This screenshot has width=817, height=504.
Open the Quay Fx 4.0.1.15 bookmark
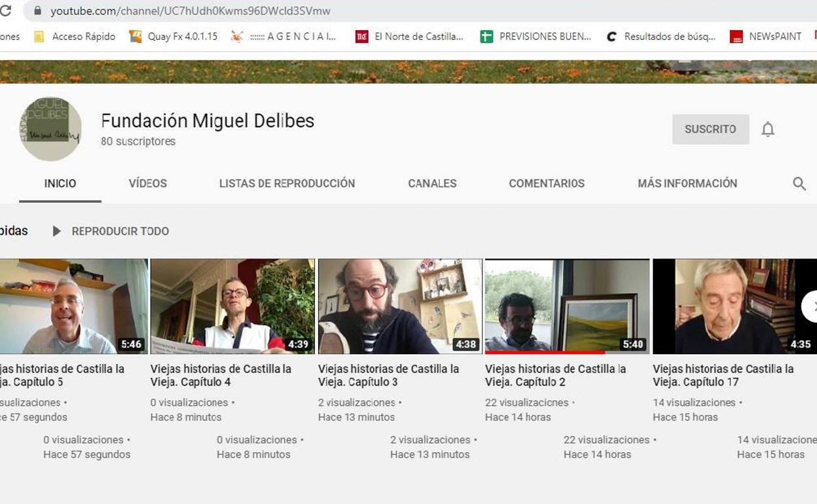tap(173, 37)
